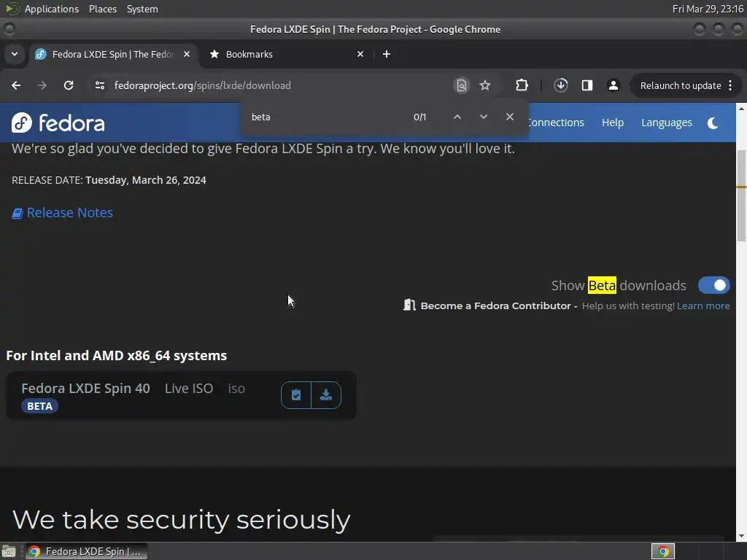This screenshot has height=560, width=747.
Task: Open the Places menu
Action: point(103,9)
